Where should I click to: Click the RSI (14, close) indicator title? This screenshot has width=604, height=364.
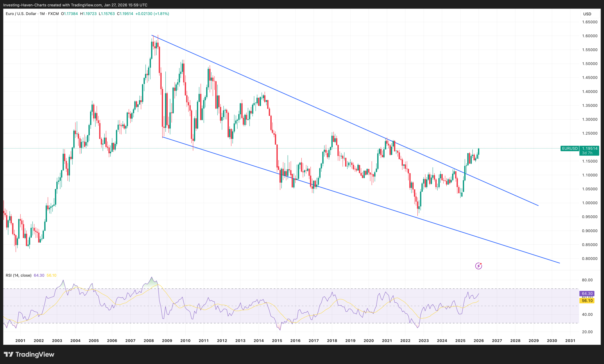coord(18,275)
